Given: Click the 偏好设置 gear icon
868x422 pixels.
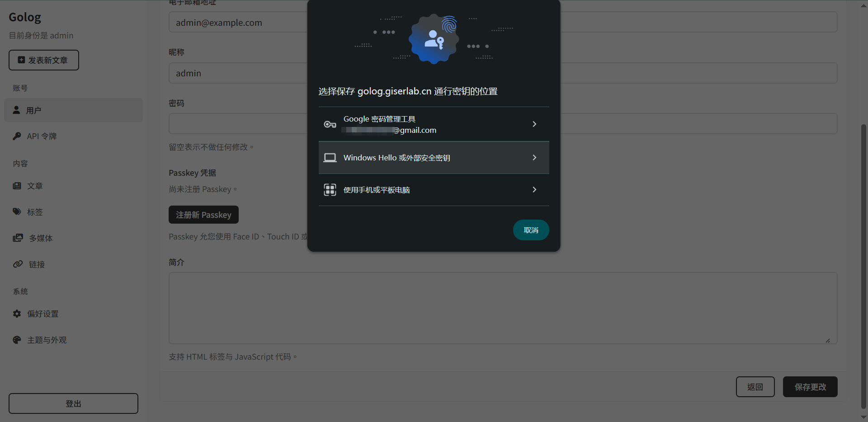Looking at the screenshot, I should [17, 314].
